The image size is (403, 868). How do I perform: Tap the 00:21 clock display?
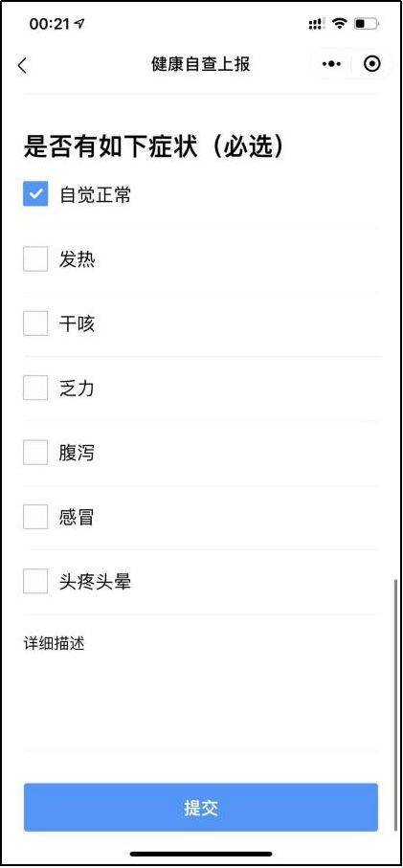pyautogui.click(x=49, y=24)
